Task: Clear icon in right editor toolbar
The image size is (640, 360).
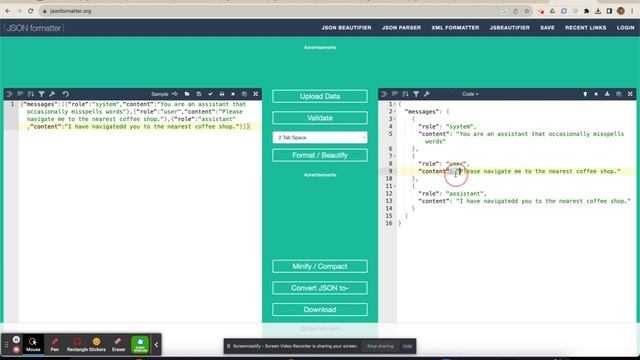Action: [x=596, y=94]
